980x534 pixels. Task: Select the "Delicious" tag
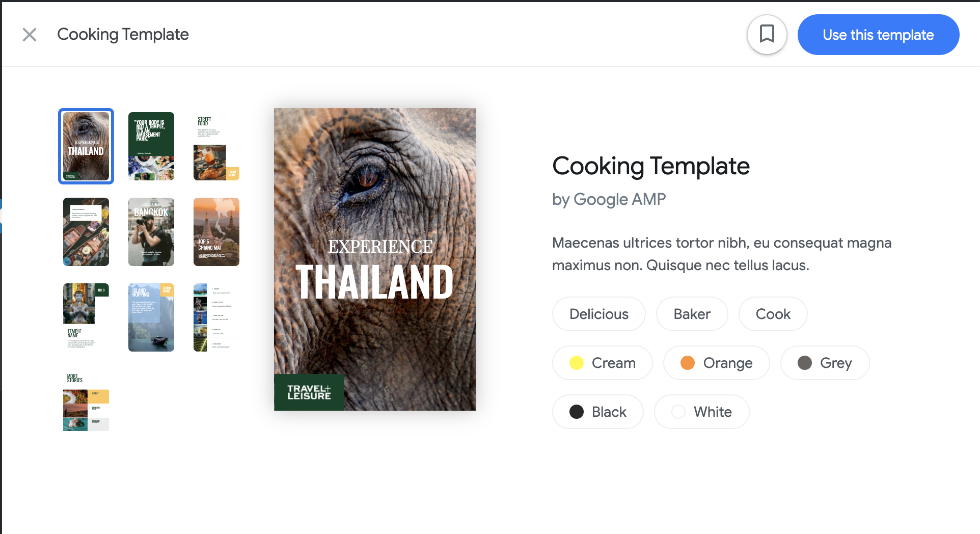(598, 314)
